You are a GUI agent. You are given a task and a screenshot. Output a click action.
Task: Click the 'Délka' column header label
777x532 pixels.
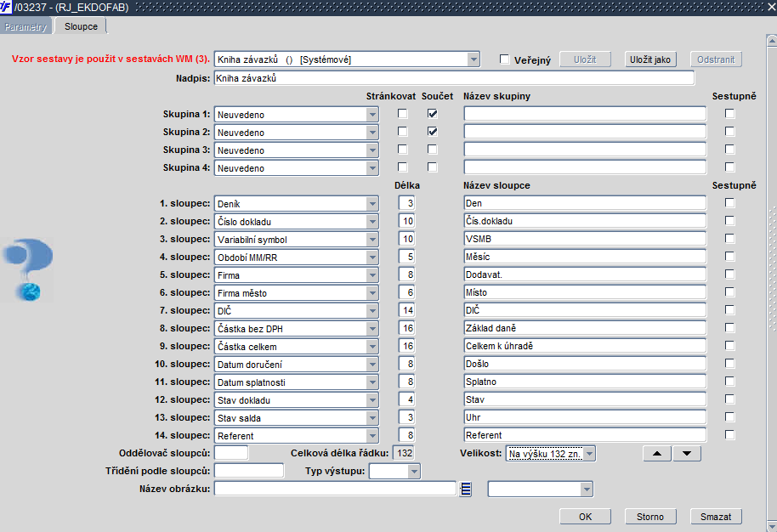pos(407,185)
